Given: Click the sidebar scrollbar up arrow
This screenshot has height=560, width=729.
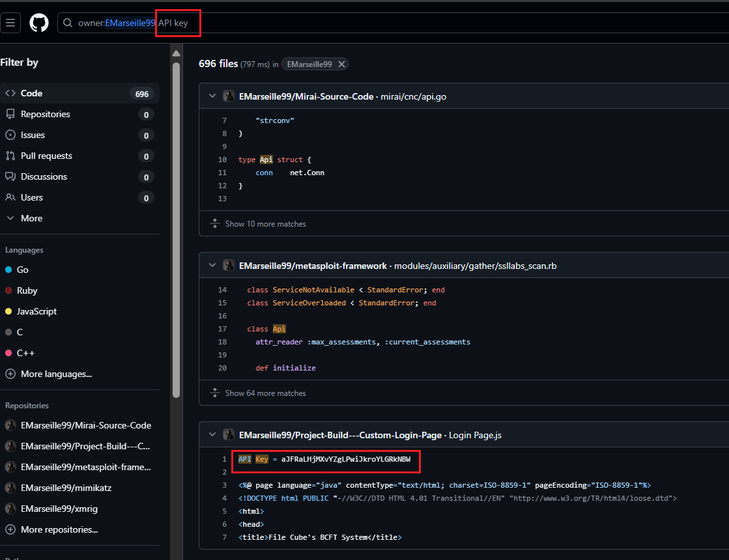Looking at the screenshot, I should click(176, 53).
